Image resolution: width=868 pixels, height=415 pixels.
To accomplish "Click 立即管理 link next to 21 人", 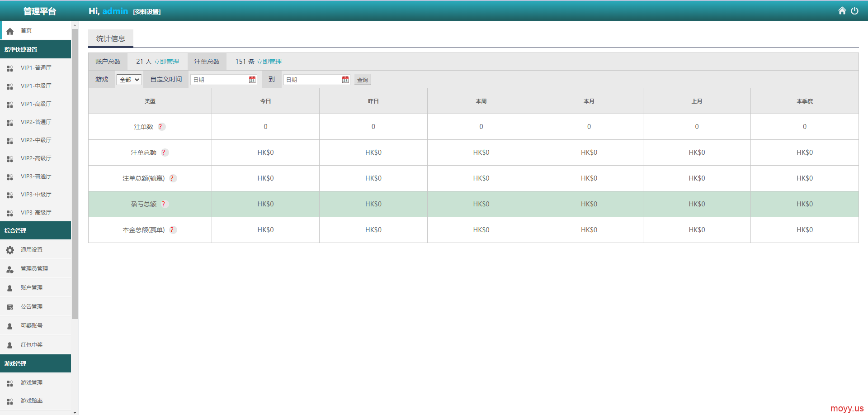I will pyautogui.click(x=166, y=62).
